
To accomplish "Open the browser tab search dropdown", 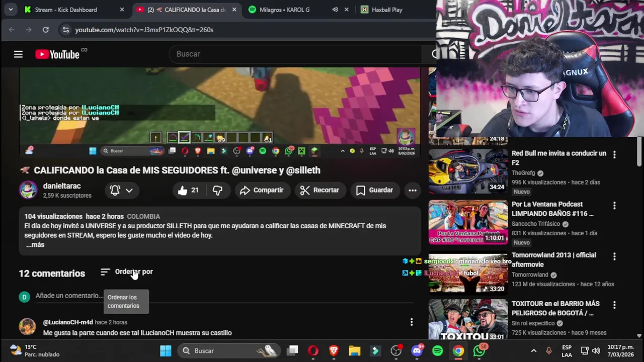I will pyautogui.click(x=11, y=10).
